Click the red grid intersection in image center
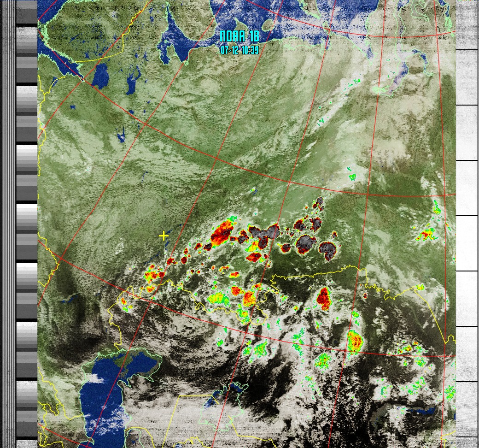The width and height of the screenshot is (479, 448). (216, 158)
